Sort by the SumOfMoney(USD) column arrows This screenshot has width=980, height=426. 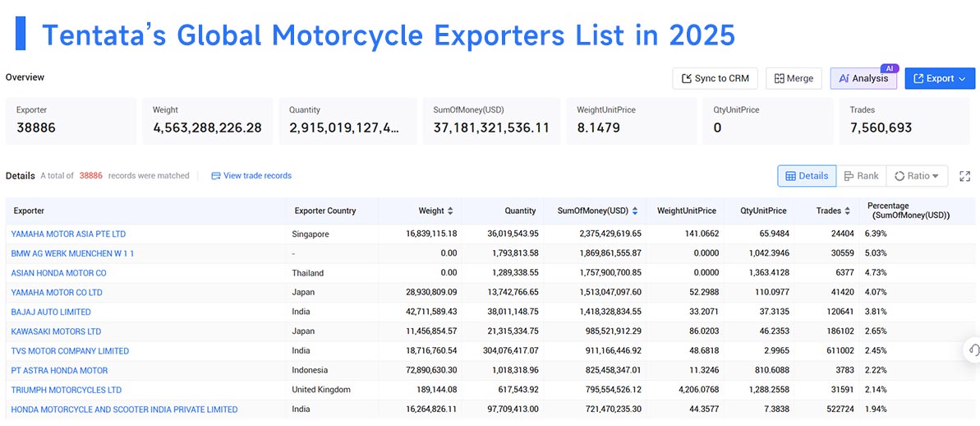(635, 211)
